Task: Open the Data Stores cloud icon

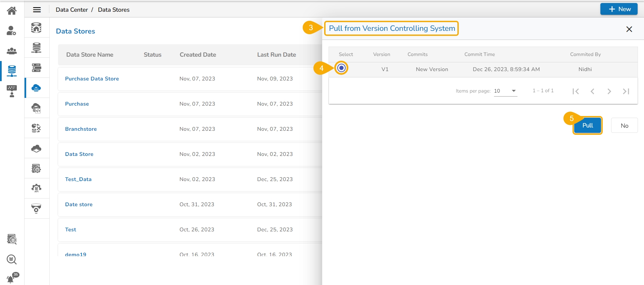Action: [36, 88]
